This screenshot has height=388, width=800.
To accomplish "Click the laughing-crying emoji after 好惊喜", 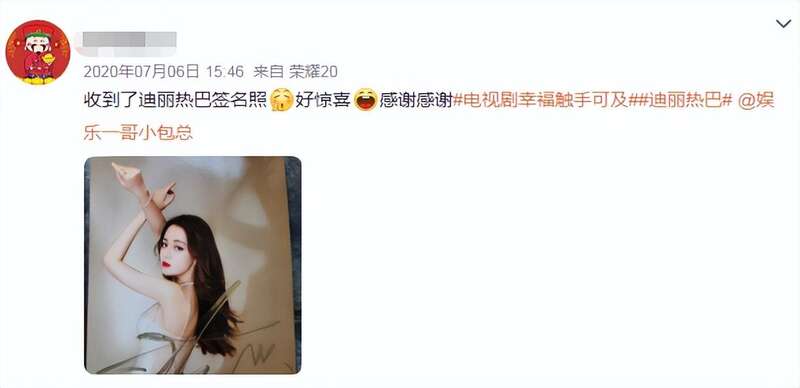I will coord(366,100).
